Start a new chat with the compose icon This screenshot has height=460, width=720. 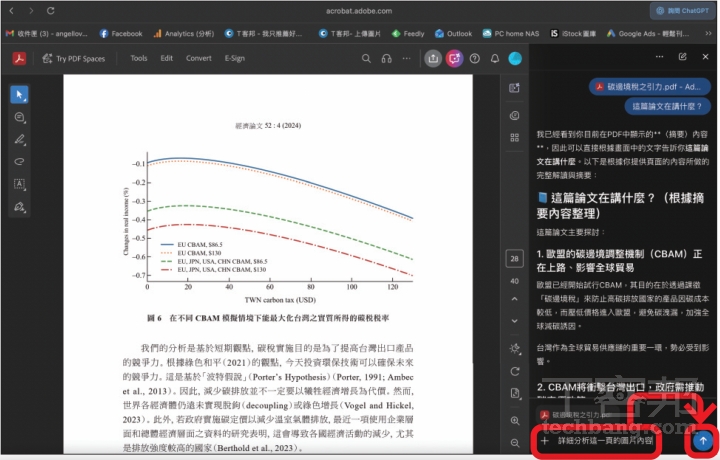point(682,56)
